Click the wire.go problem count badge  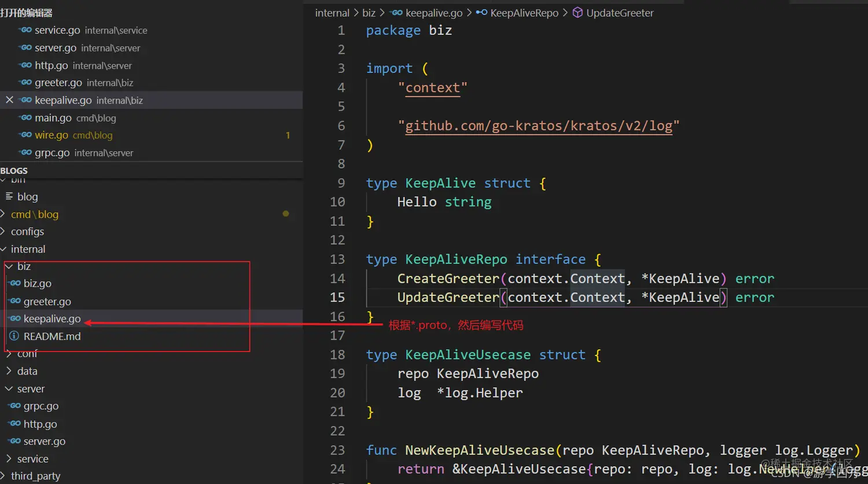[288, 135]
